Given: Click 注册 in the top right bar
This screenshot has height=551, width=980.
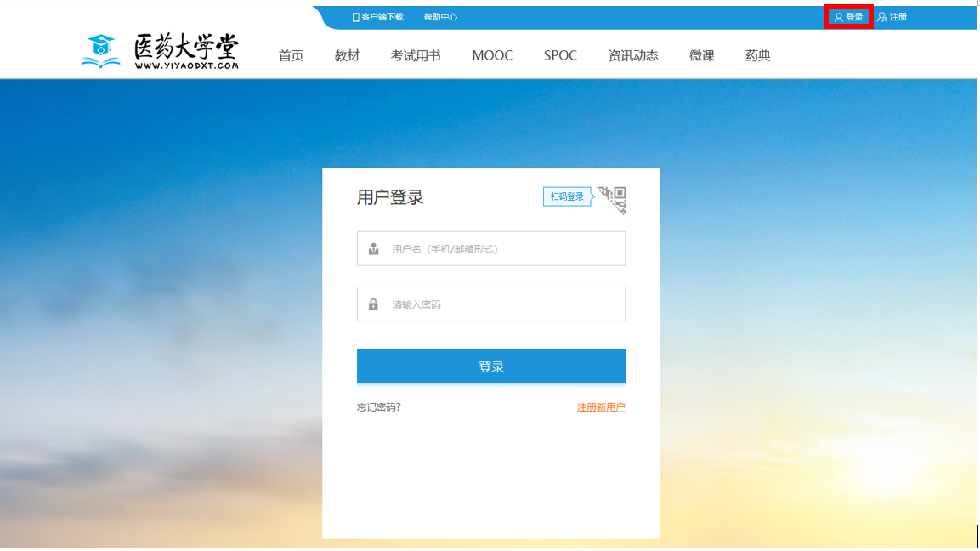Looking at the screenshot, I should 892,17.
